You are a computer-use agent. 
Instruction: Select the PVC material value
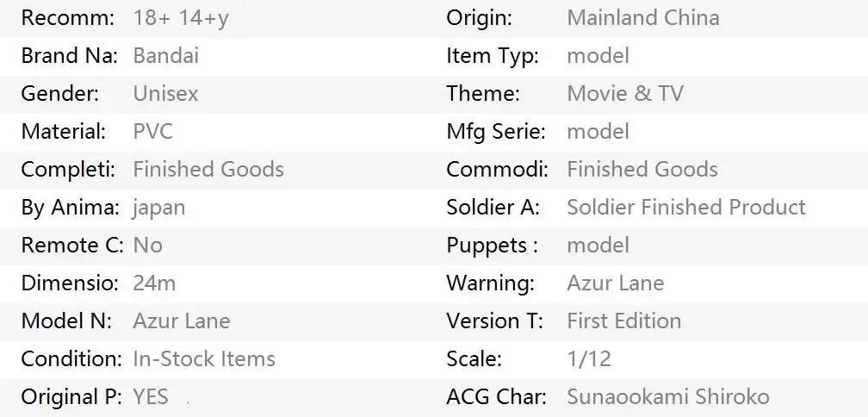152,132
